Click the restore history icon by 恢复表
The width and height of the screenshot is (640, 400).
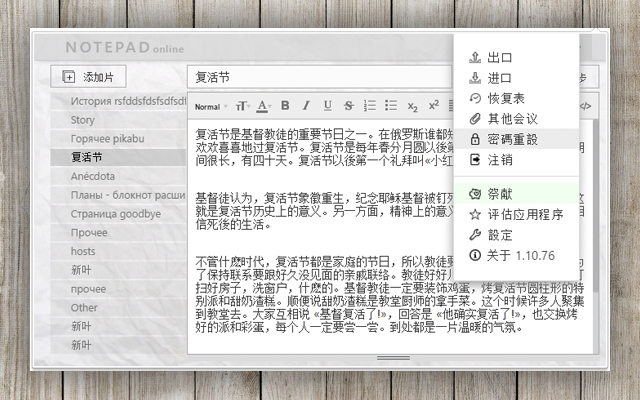(x=475, y=98)
